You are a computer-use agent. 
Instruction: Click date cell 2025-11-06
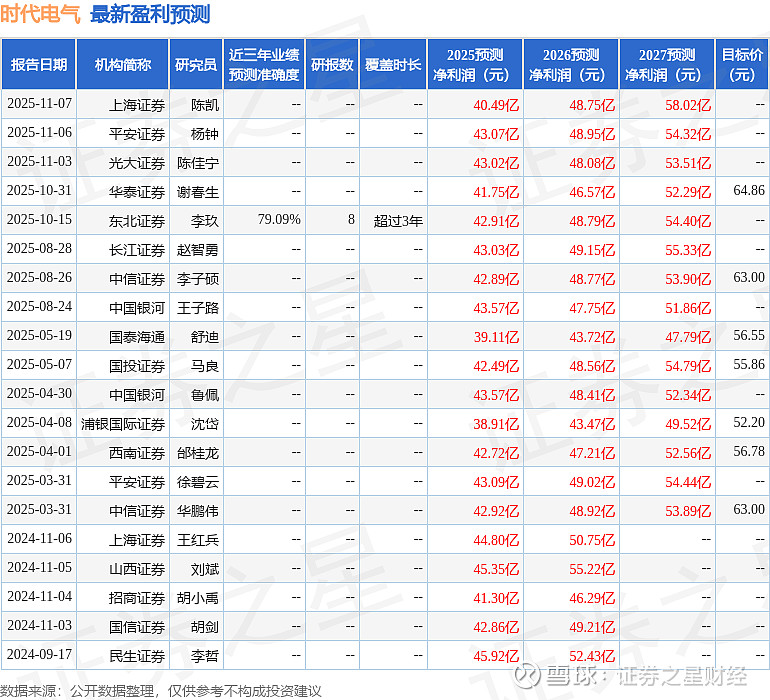[x=39, y=133]
